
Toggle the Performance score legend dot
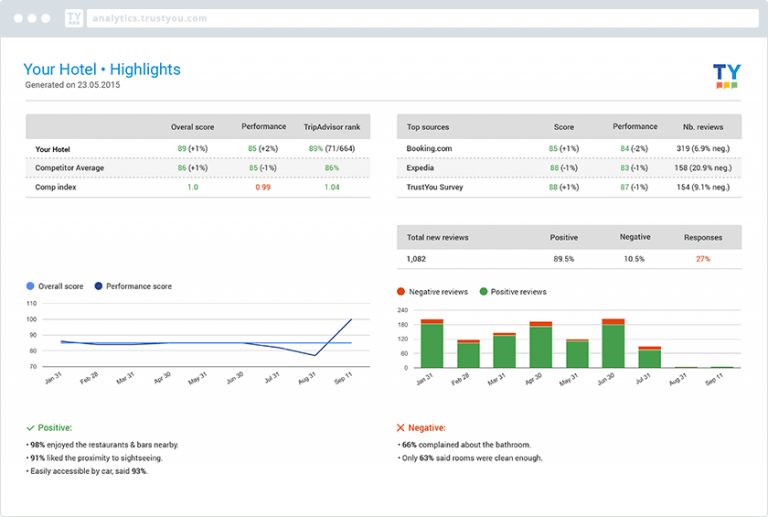98,286
